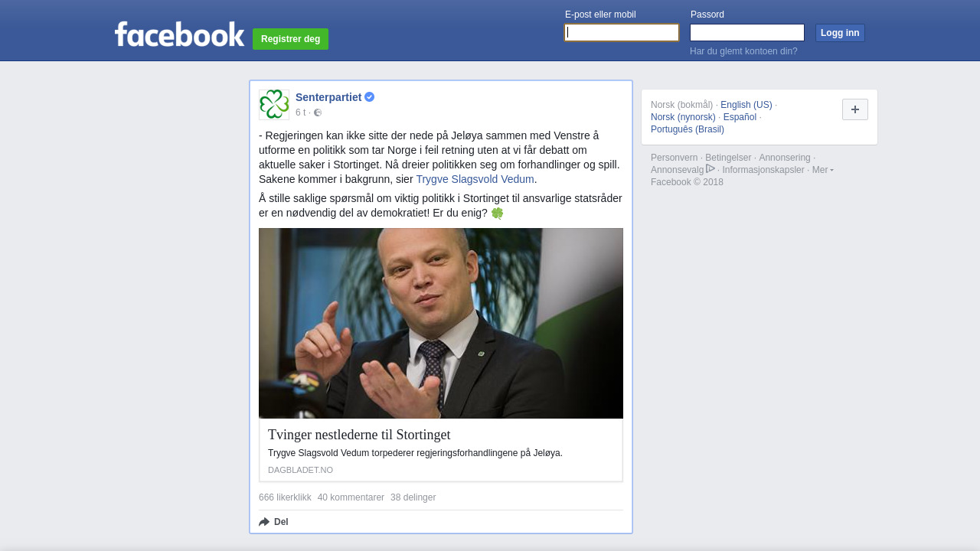The width and height of the screenshot is (980, 551).
Task: Click the Facebook logo
Action: tap(179, 34)
